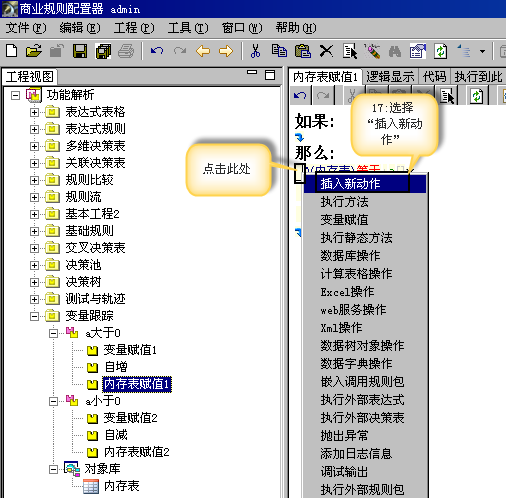Click the indent list toolbar icon
This screenshot has width=506, height=498.
[464, 51]
